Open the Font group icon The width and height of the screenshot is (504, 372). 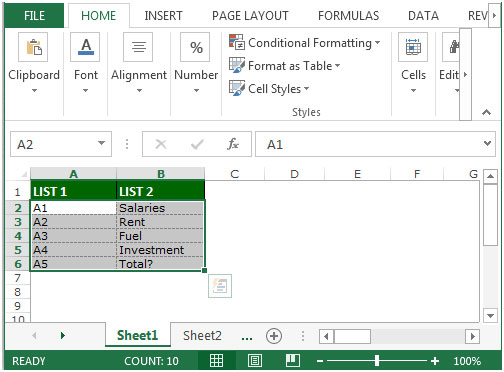point(85,47)
